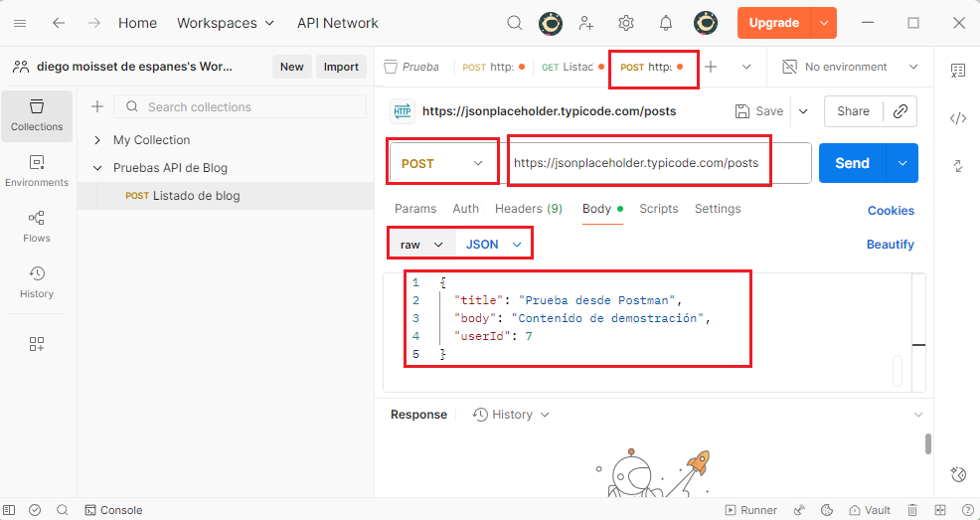The image size is (980, 520).
Task: Switch to the Params tab
Action: point(415,209)
